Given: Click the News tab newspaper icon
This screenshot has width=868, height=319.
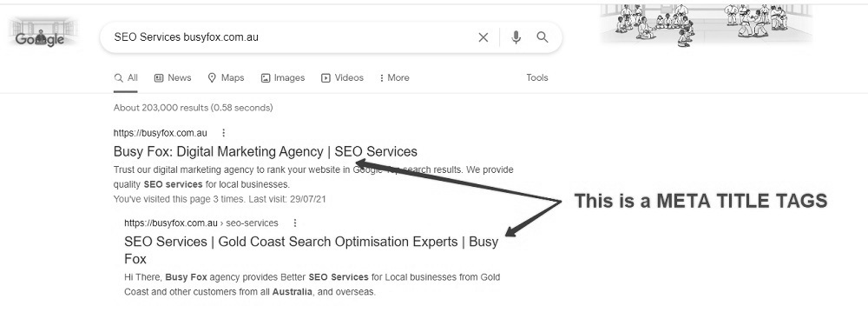Looking at the screenshot, I should [159, 77].
